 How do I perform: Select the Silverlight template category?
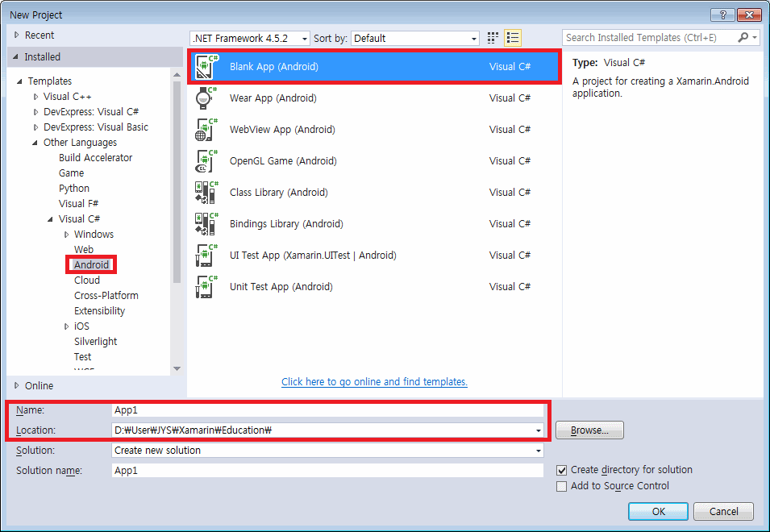pos(96,341)
